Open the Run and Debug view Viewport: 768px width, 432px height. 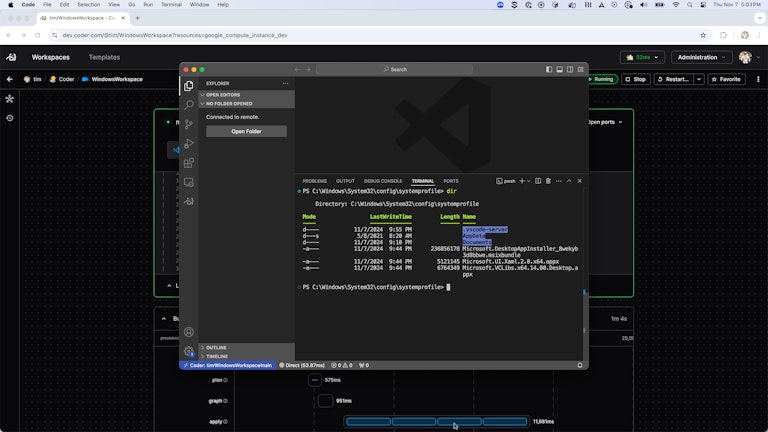click(x=188, y=144)
